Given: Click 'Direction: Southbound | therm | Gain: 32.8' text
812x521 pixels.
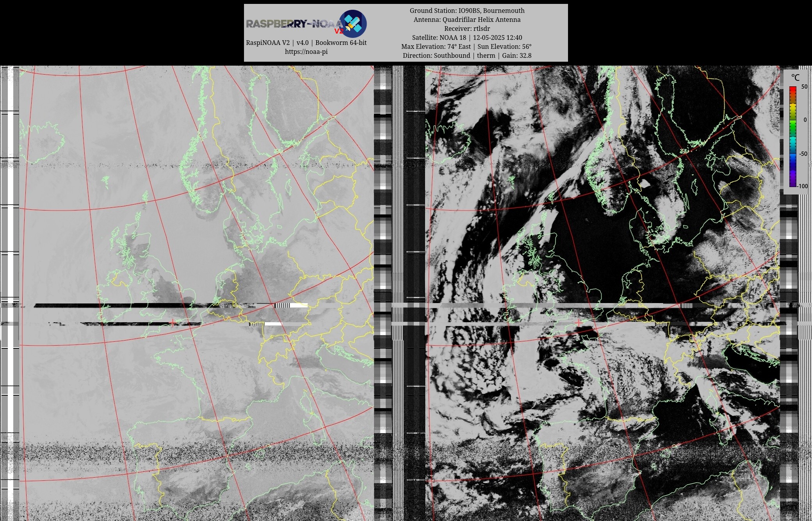Looking at the screenshot, I should (x=467, y=55).
